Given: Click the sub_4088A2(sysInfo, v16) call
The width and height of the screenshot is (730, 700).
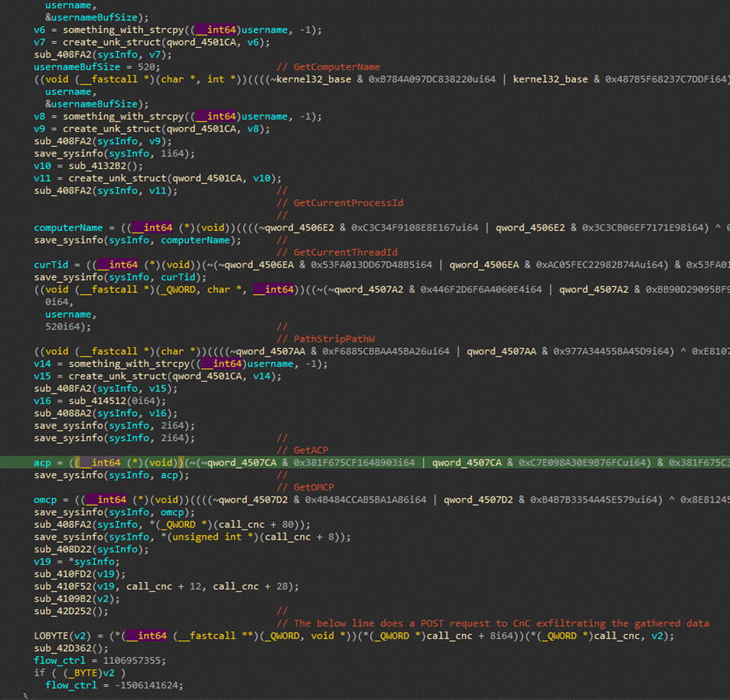Looking at the screenshot, I should pos(106,414).
